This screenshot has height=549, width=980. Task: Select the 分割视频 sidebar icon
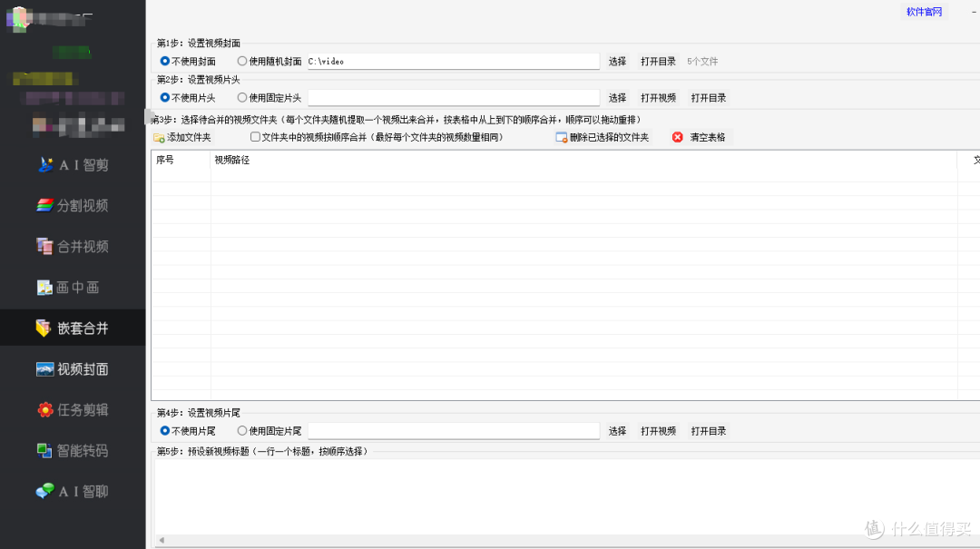click(x=44, y=205)
